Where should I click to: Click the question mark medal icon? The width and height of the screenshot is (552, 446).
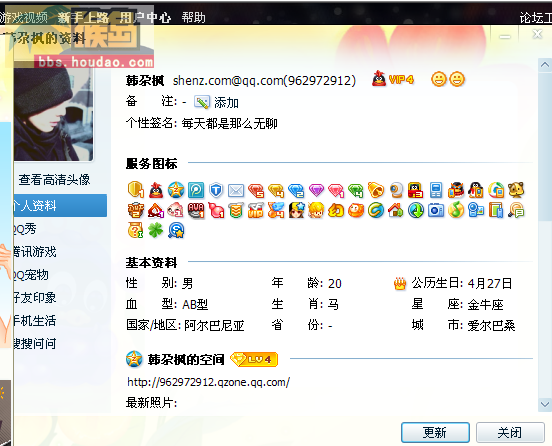click(136, 231)
